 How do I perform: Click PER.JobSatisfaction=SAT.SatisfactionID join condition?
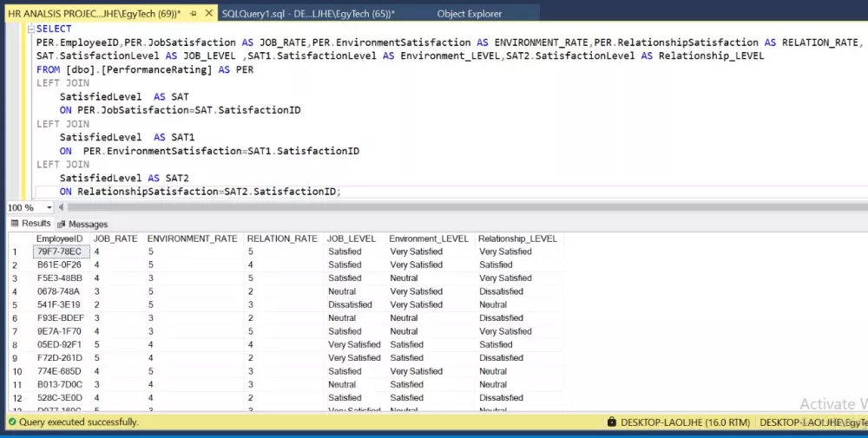188,110
